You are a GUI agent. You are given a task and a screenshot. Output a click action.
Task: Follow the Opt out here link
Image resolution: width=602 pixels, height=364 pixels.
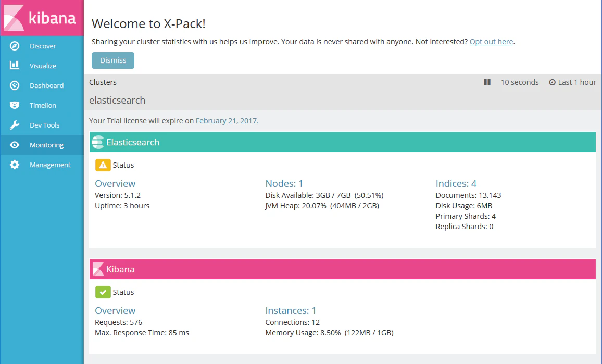pyautogui.click(x=491, y=42)
